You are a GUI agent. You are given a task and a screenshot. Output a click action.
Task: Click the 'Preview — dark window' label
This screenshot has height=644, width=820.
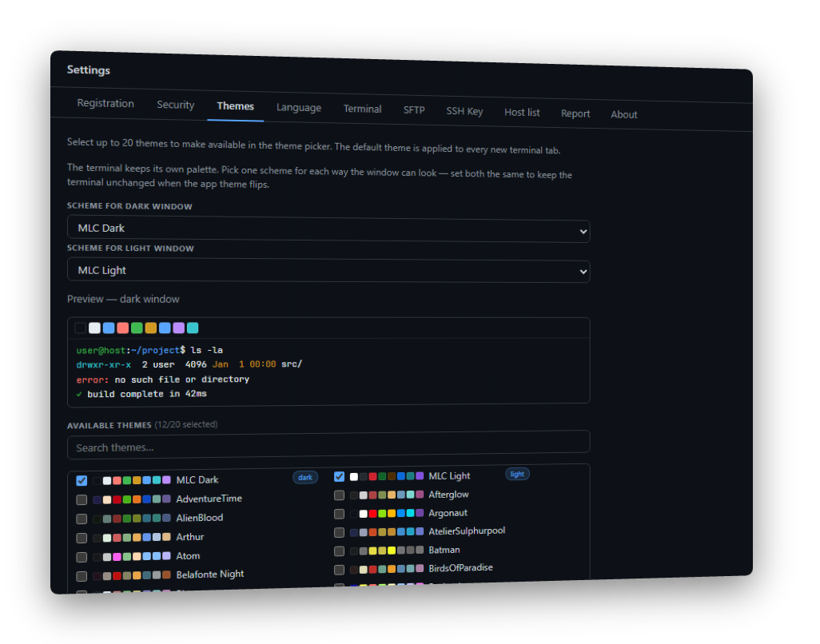123,299
